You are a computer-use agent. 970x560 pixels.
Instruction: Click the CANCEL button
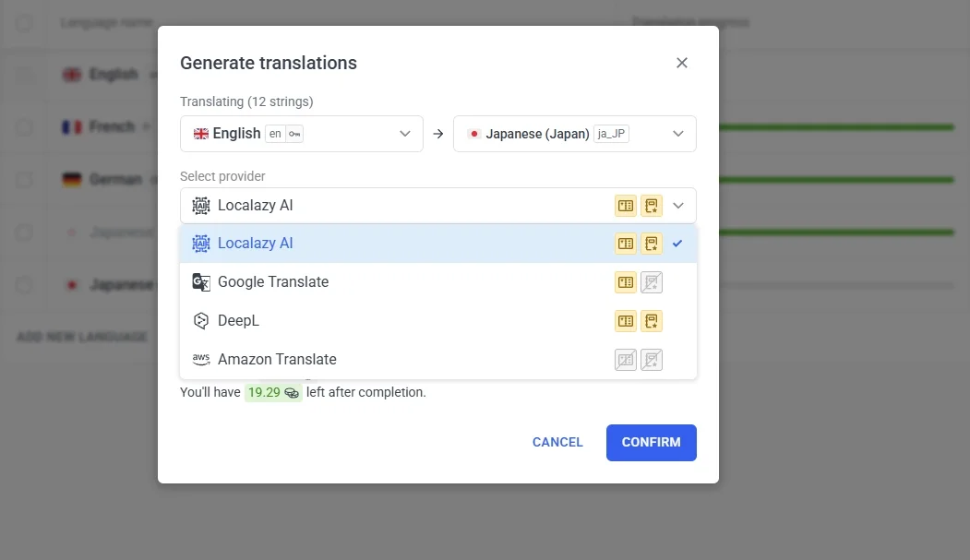click(557, 443)
